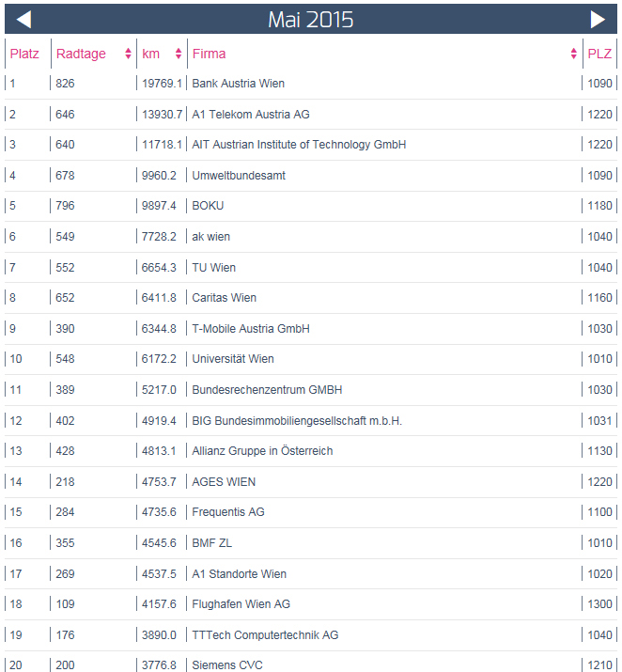Select the Bank Austria Wien row

tap(238, 84)
